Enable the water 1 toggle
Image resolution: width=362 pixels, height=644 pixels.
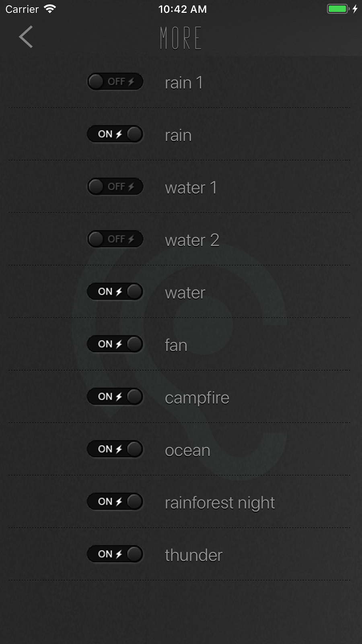point(115,187)
